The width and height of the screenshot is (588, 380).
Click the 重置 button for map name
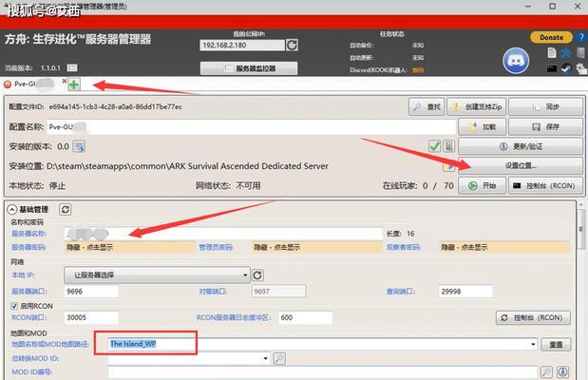556,344
